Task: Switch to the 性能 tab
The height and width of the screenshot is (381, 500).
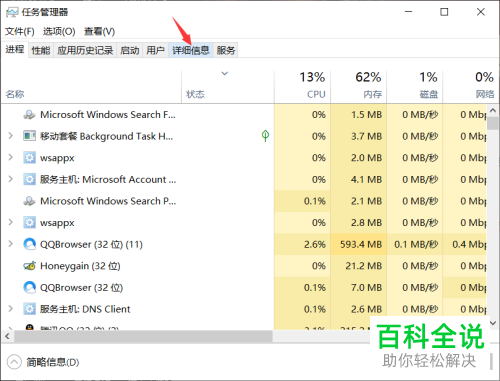Action: [41, 50]
